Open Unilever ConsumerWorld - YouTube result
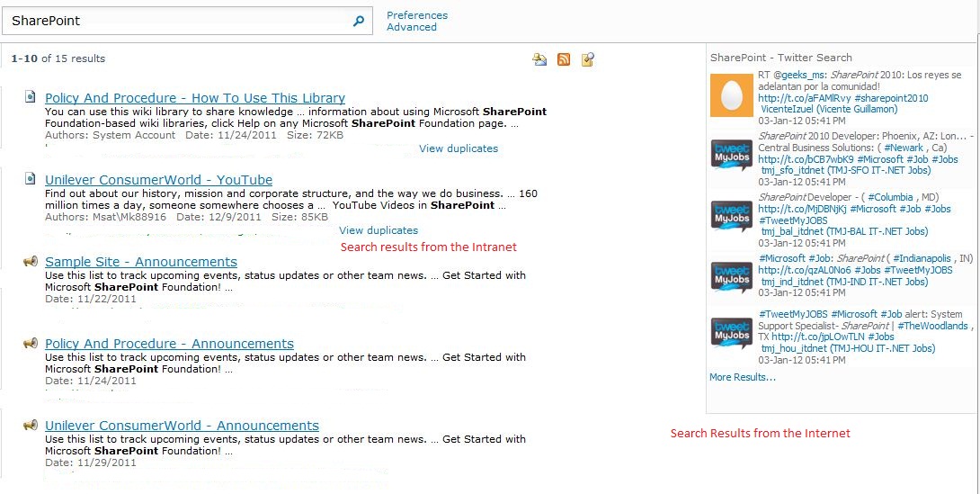Viewport: 980px width, 494px height. pyautogui.click(x=159, y=179)
